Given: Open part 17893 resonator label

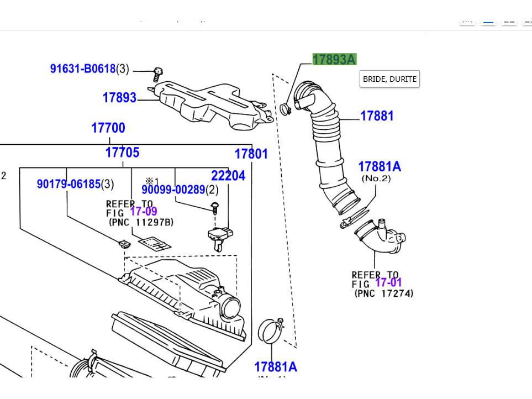Looking at the screenshot, I should pyautogui.click(x=119, y=98).
